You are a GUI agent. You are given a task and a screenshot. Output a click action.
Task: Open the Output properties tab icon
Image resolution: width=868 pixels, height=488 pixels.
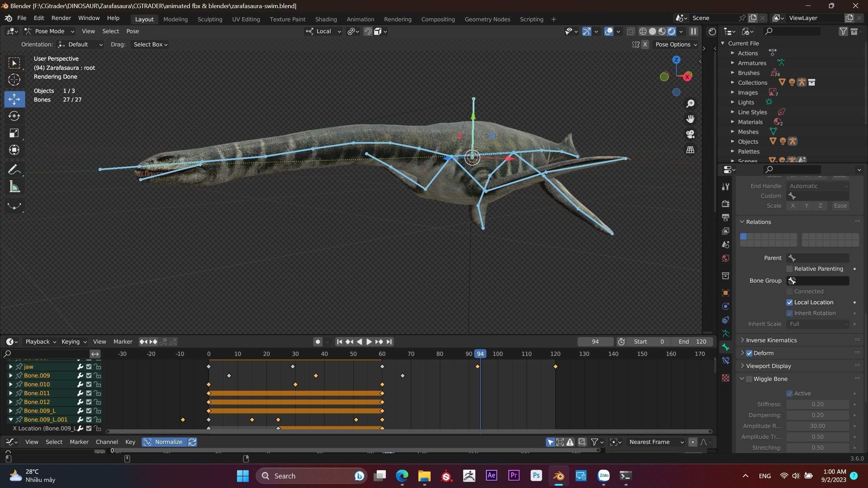point(726,217)
